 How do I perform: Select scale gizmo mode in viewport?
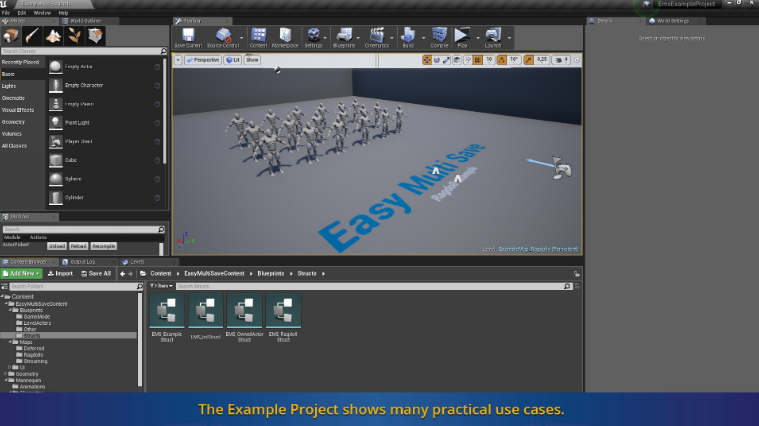click(x=446, y=60)
